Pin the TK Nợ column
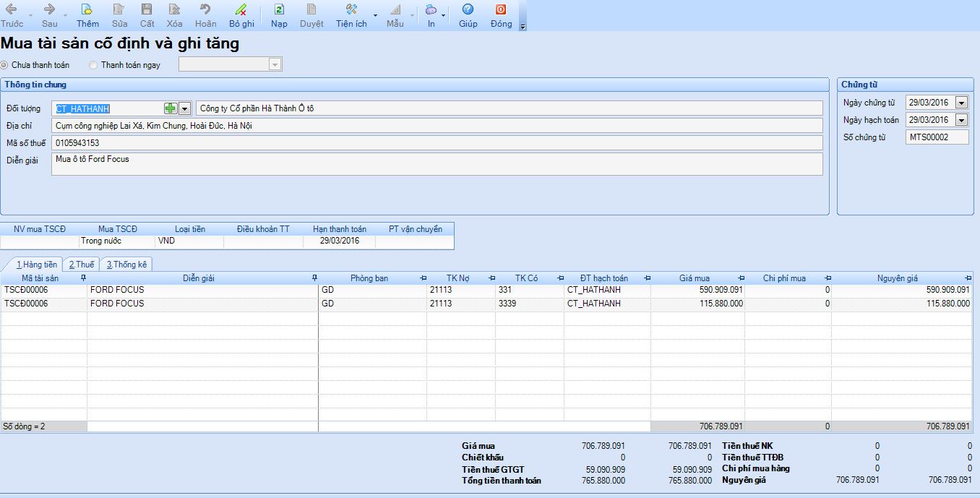This screenshot has width=980, height=498. pos(491,278)
